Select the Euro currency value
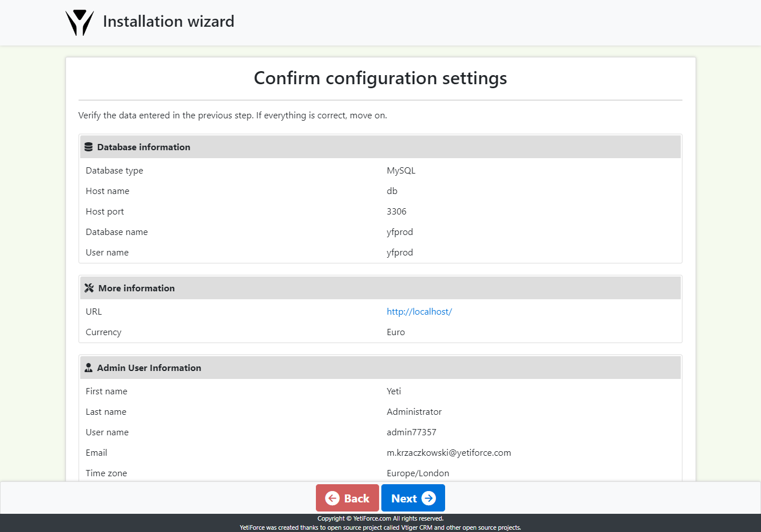Viewport: 761px width, 532px height. tap(396, 332)
